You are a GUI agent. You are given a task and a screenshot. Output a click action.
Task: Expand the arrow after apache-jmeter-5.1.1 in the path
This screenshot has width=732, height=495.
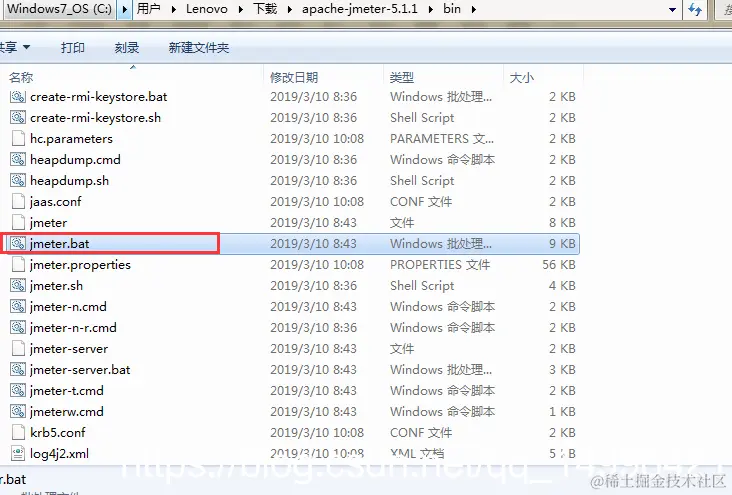click(430, 9)
